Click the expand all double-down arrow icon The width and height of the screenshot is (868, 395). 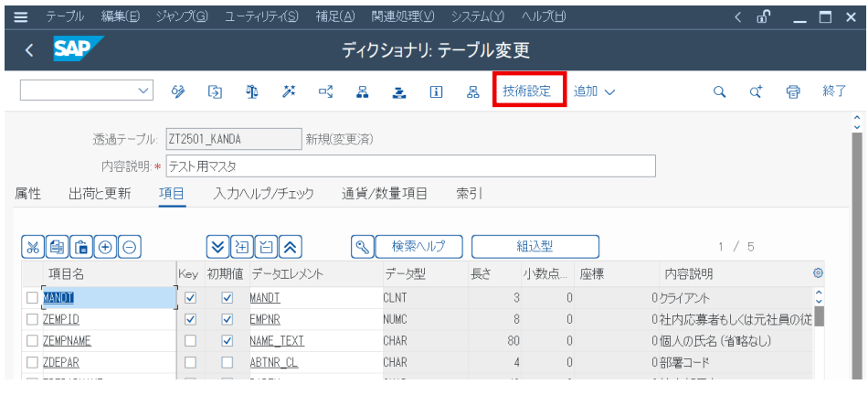coord(218,247)
